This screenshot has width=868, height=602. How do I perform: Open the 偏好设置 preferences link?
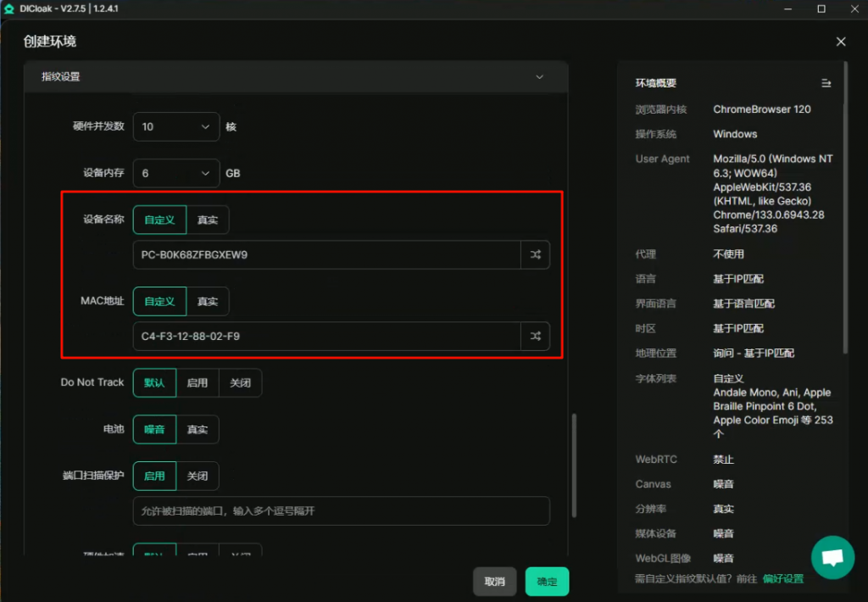coord(782,579)
